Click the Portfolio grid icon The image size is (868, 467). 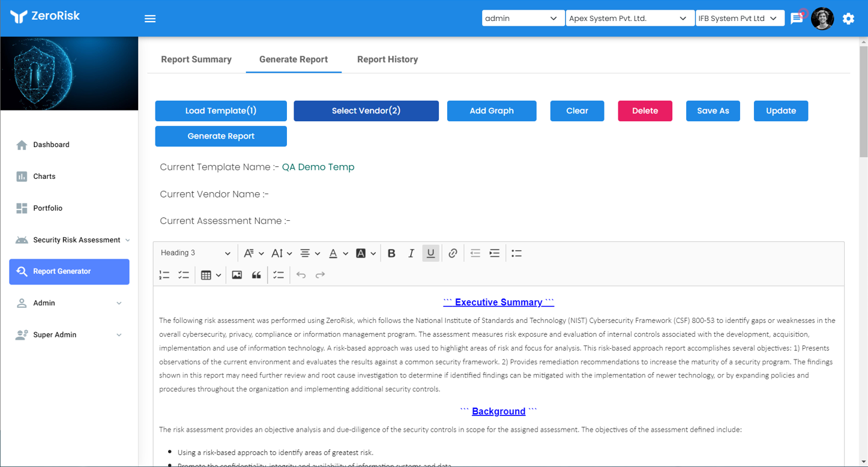[x=22, y=208]
